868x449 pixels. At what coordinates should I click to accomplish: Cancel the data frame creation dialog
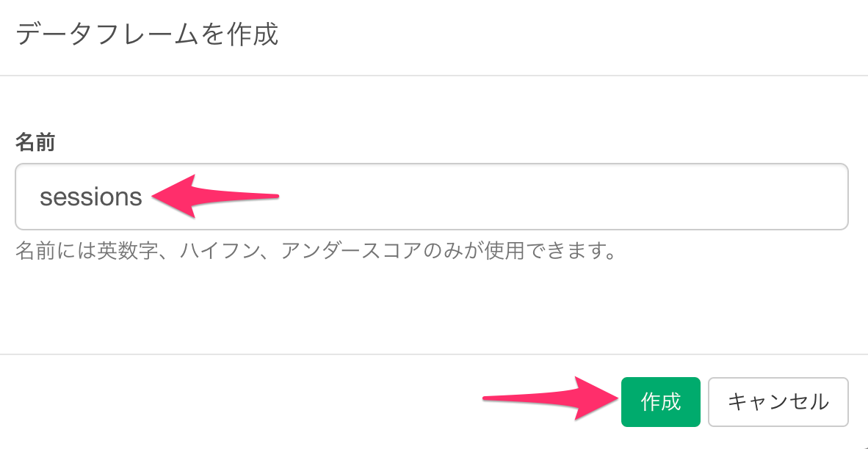pyautogui.click(x=778, y=402)
